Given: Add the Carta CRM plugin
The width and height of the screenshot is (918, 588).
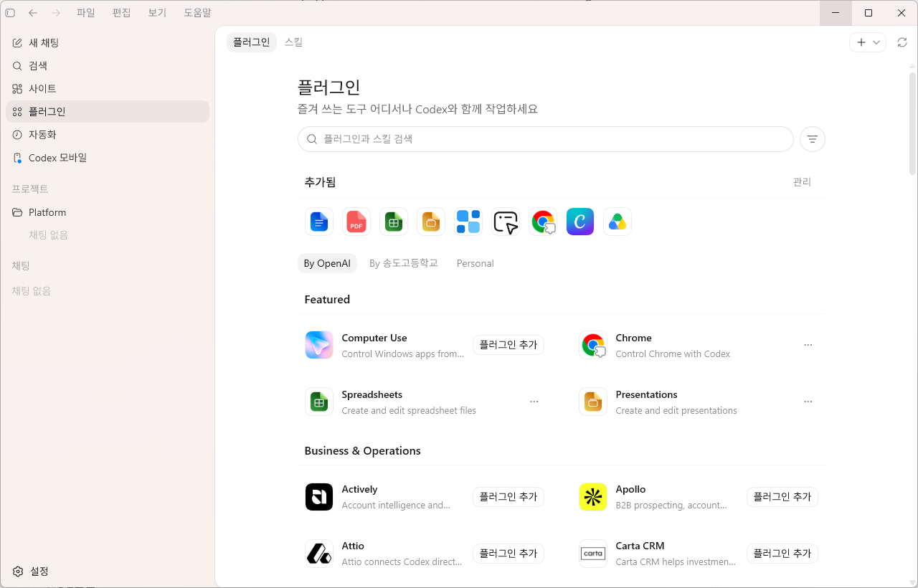Looking at the screenshot, I should 782,553.
